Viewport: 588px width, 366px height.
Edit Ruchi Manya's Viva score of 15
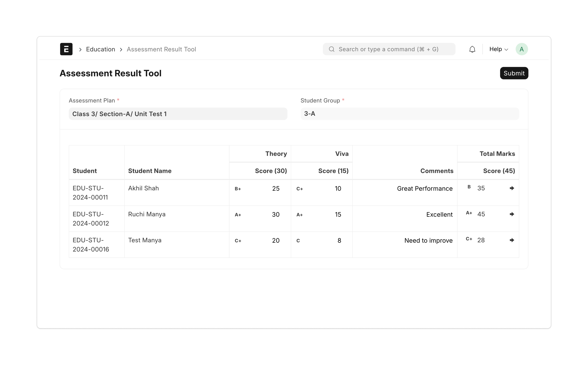[x=338, y=214]
